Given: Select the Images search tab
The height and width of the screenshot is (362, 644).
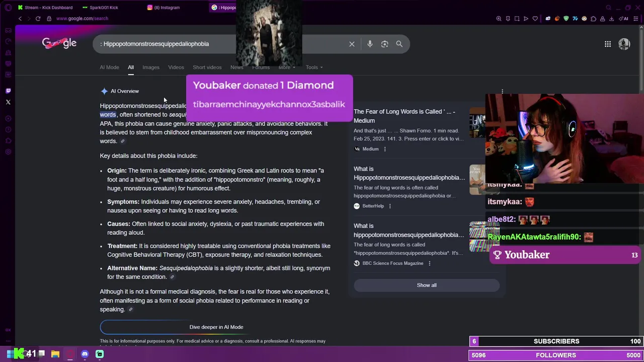Looking at the screenshot, I should tap(151, 67).
